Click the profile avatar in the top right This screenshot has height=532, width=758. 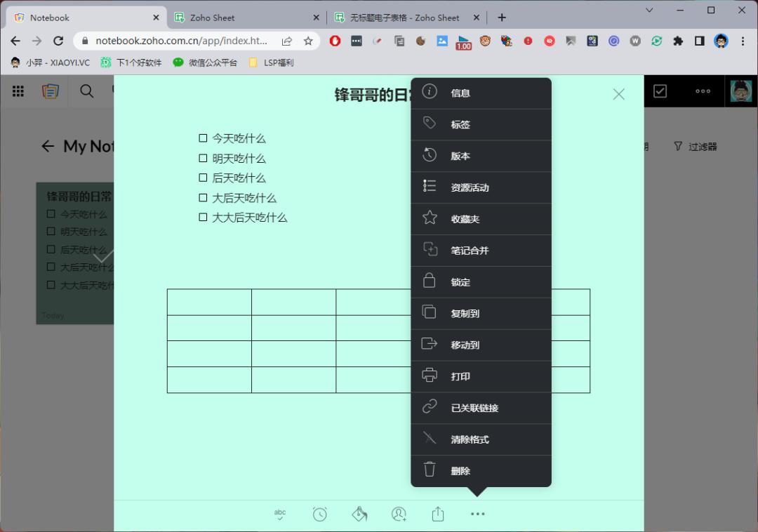click(x=740, y=91)
